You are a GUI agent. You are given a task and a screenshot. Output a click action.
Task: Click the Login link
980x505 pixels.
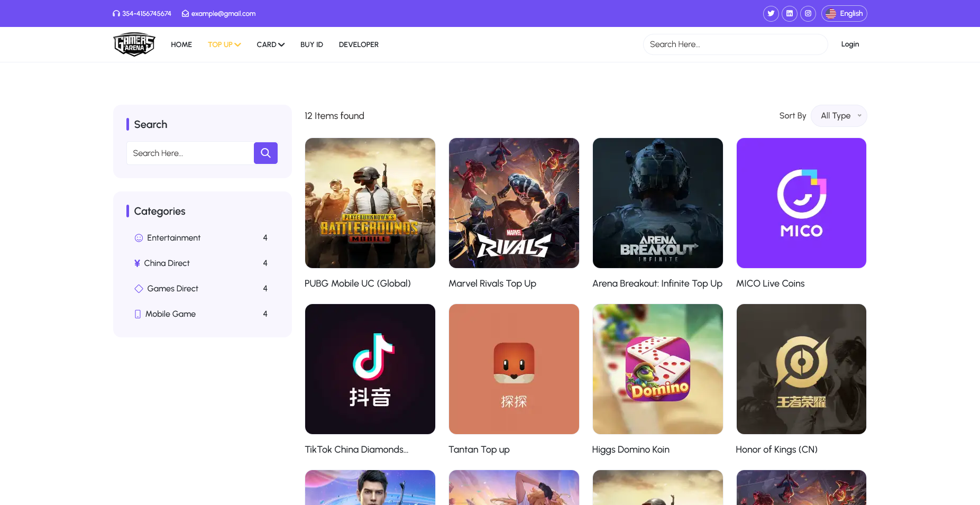[850, 44]
